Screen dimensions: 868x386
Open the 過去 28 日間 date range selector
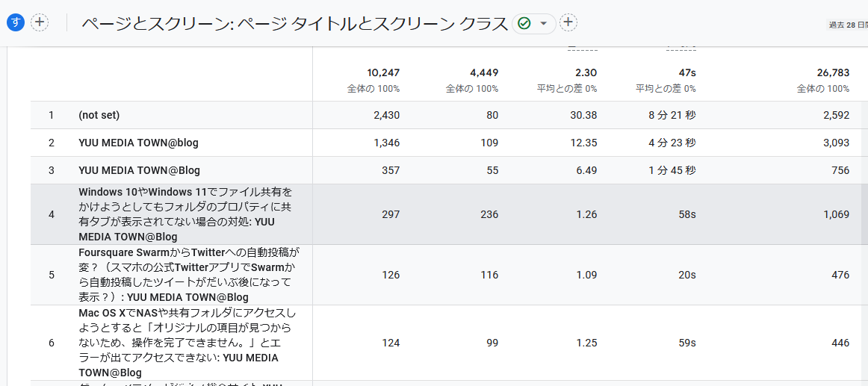(x=848, y=25)
